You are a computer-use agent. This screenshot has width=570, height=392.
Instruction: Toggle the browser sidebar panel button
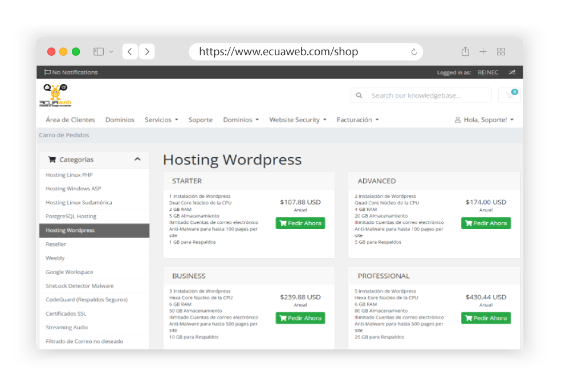[x=99, y=52]
